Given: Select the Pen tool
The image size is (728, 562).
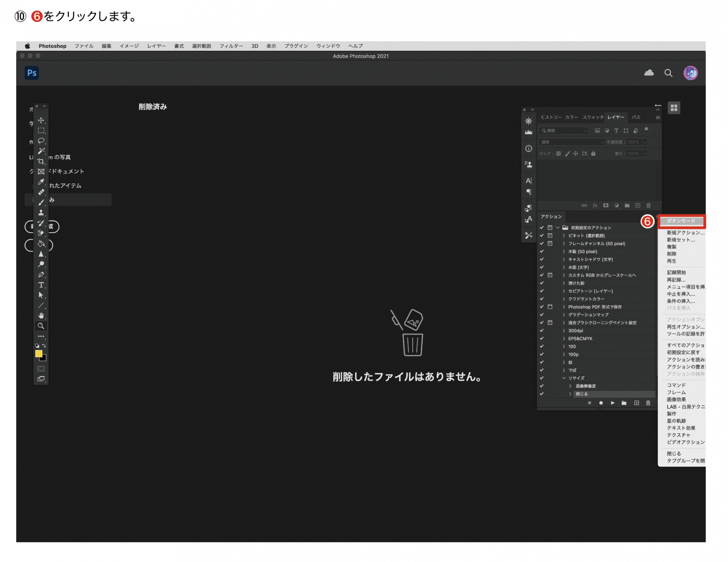Looking at the screenshot, I should click(41, 274).
